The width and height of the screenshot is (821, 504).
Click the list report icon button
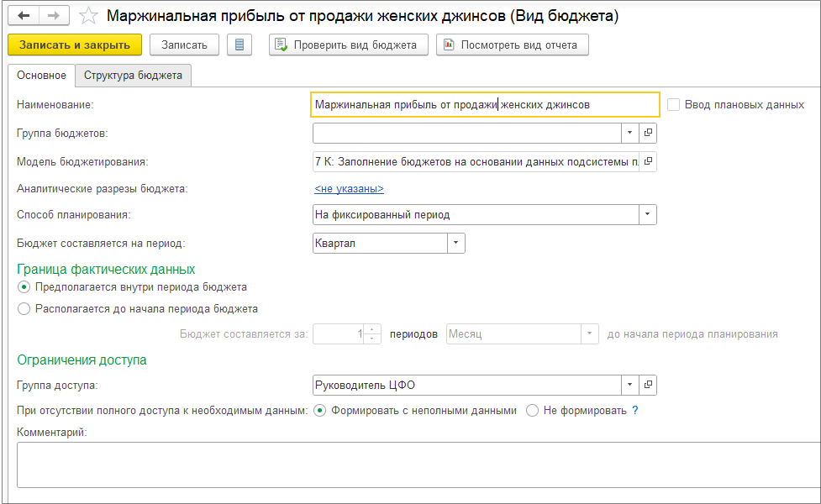click(239, 45)
